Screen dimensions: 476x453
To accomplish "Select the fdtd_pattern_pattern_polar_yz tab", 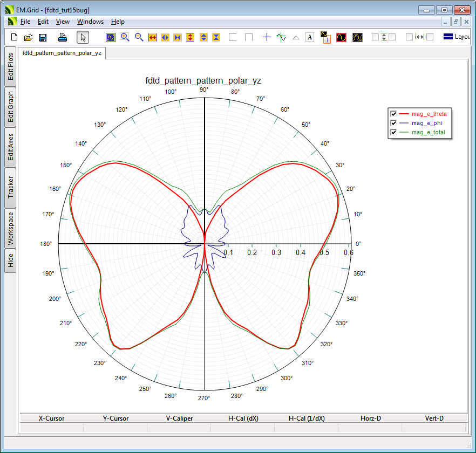I will click(62, 53).
